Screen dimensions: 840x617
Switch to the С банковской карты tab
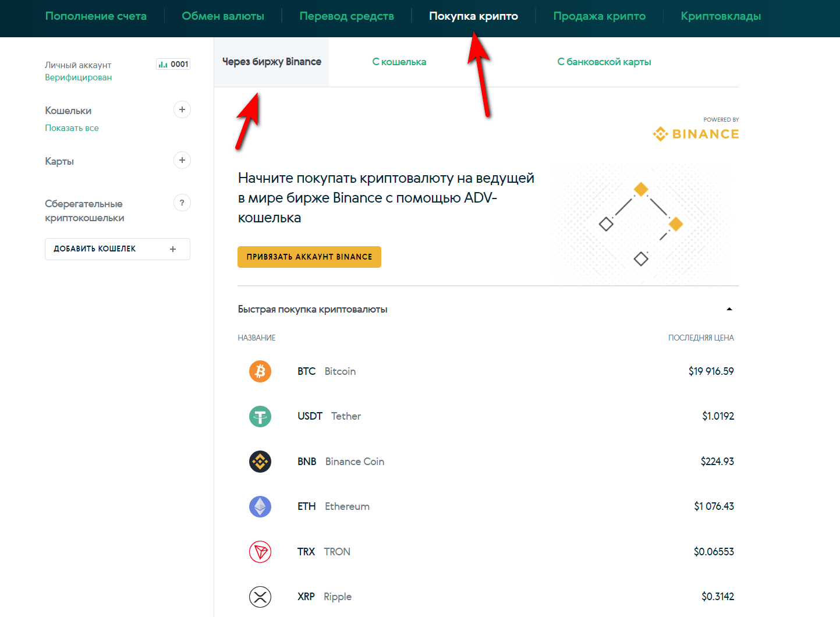[604, 62]
